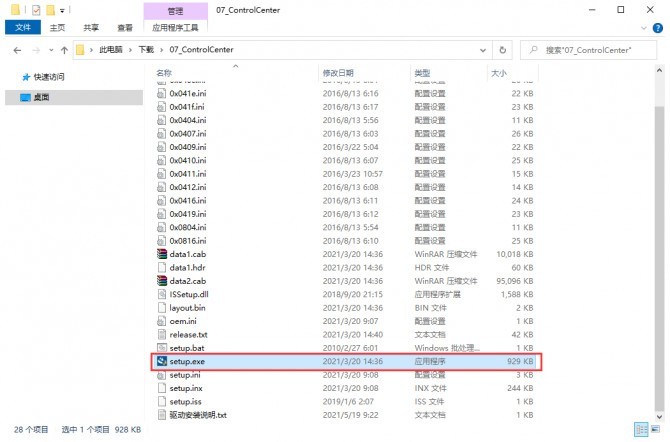Click the 0x041e.ini file icon
The height and width of the screenshot is (442, 670).
pos(162,93)
